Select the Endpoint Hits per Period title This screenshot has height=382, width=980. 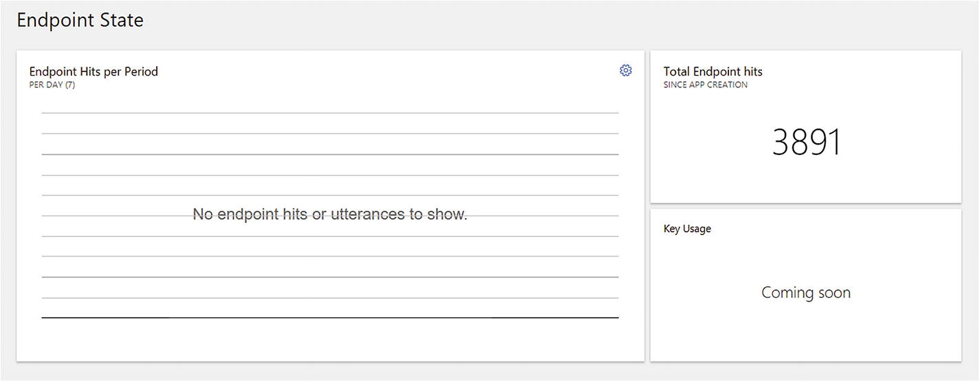click(94, 72)
